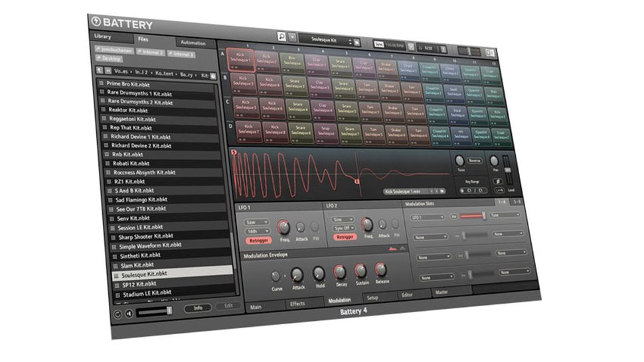Show modulation slots 5-8
Screen dimensions: 644x362
pyautogui.click(x=517, y=202)
